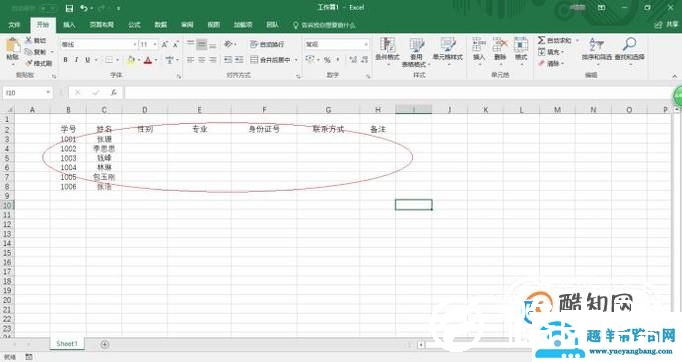The width and height of the screenshot is (682, 362).
Task: Open the number format dropdown
Action: tap(365, 44)
